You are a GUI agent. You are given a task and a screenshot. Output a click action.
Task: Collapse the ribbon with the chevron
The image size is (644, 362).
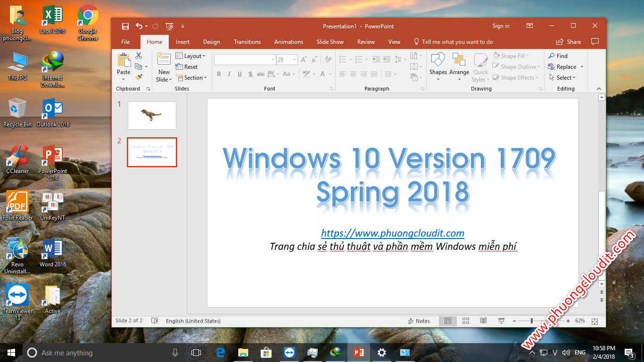tap(599, 89)
